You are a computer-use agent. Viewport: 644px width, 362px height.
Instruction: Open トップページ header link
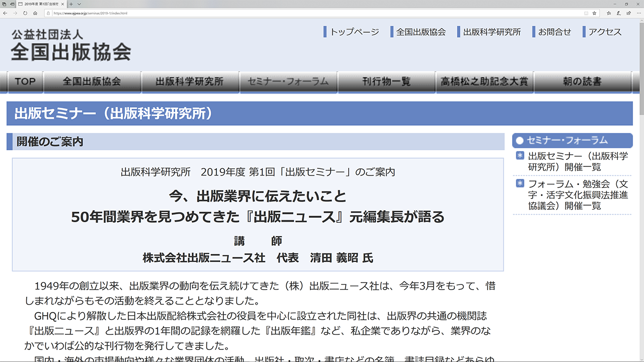point(354,32)
